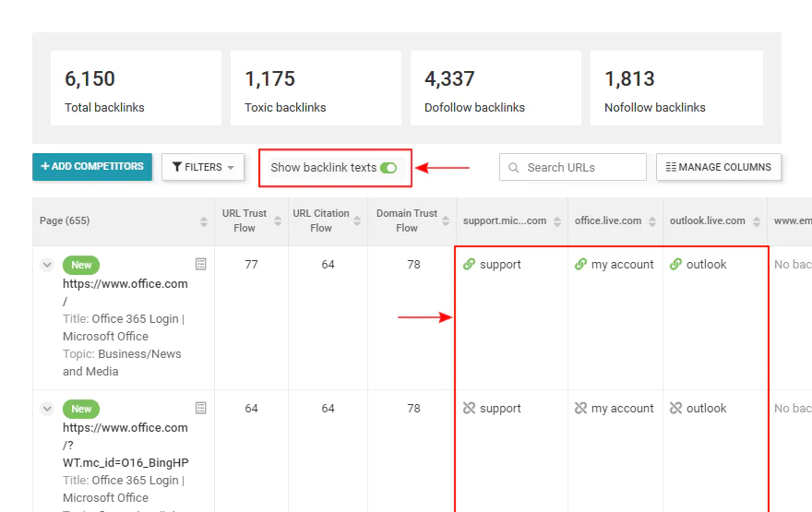Open the office.com/?WT.mc_id=O16_BingHP URL
The width and height of the screenshot is (812, 512).
tap(125, 445)
